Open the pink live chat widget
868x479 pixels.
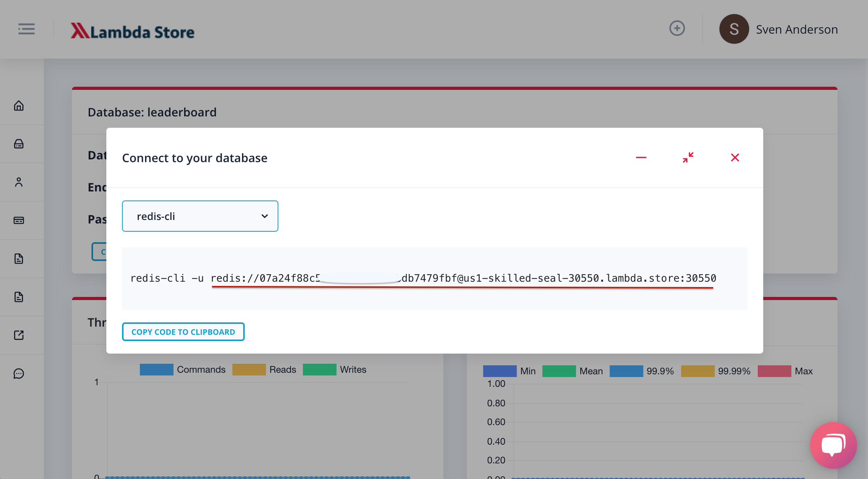tap(833, 445)
